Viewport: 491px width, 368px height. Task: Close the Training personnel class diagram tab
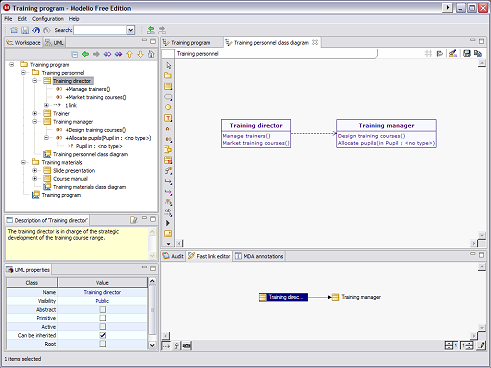tap(315, 42)
